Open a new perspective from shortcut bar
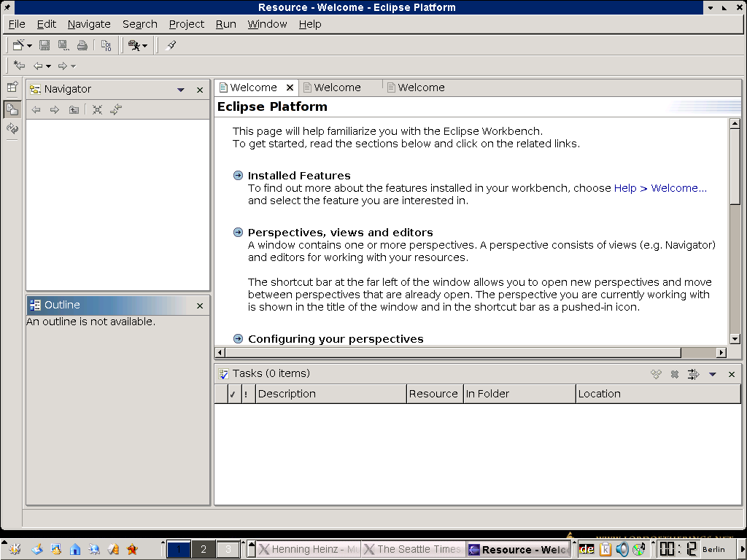Image resolution: width=747 pixels, height=560 pixels. pos(12,87)
